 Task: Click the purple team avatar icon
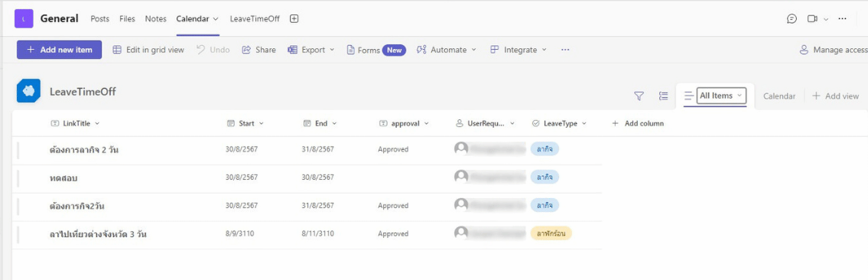click(x=24, y=19)
